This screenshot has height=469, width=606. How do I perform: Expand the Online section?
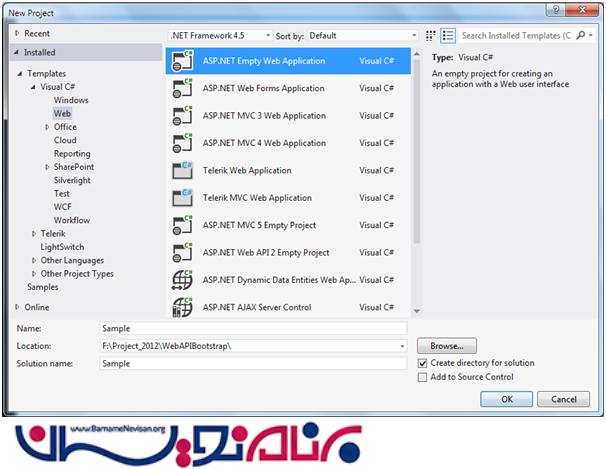click(17, 307)
